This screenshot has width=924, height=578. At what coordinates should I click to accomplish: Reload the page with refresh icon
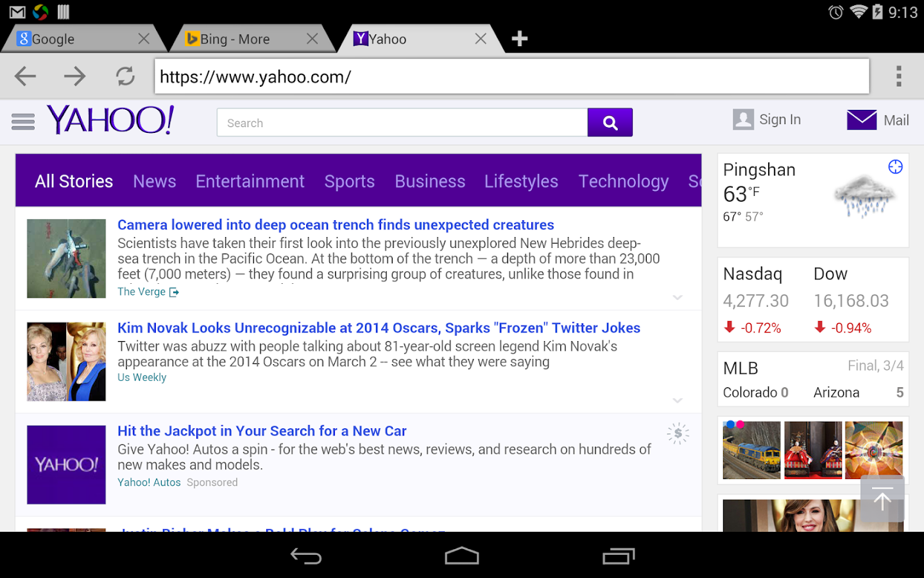pyautogui.click(x=125, y=76)
